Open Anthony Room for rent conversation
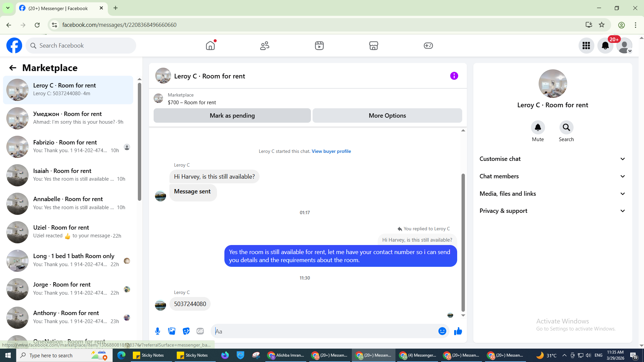This screenshot has height=362, width=644. click(68, 317)
